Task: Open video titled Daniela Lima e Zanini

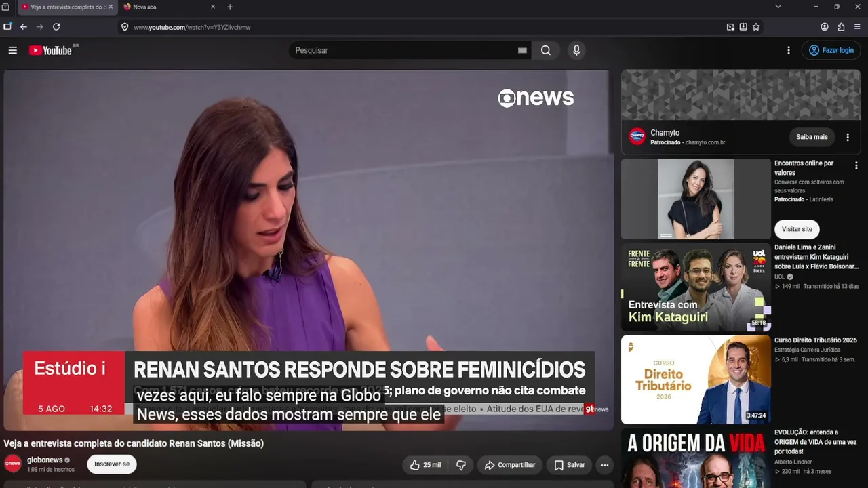Action: [x=816, y=257]
